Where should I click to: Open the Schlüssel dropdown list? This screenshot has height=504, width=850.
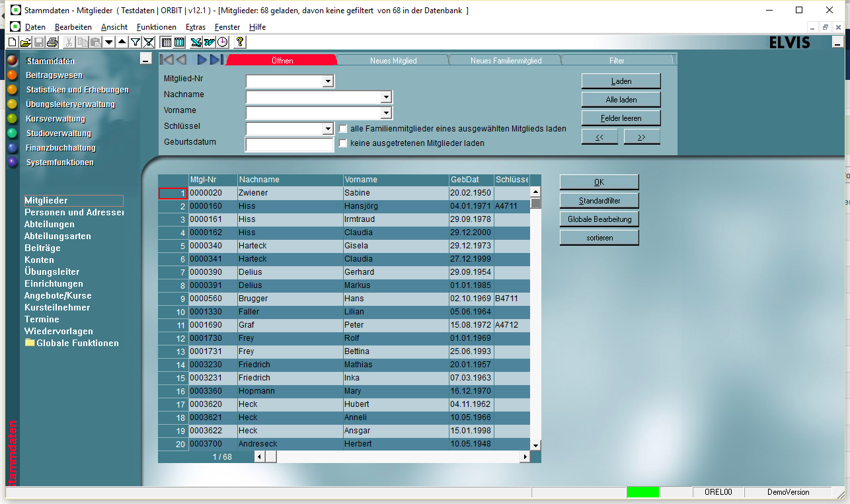pyautogui.click(x=328, y=128)
